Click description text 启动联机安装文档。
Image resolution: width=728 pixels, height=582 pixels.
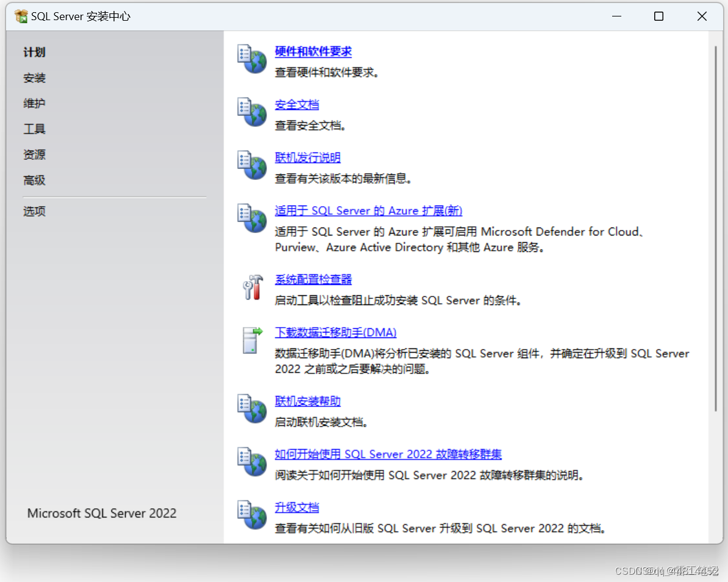(x=321, y=422)
